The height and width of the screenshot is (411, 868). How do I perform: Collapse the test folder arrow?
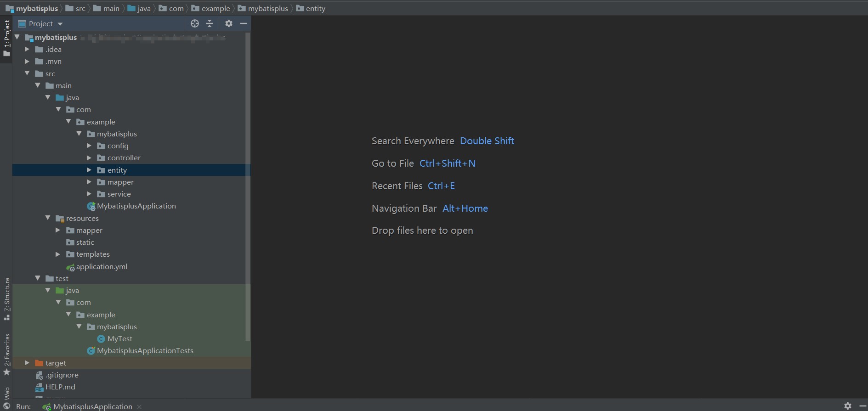(x=38, y=278)
